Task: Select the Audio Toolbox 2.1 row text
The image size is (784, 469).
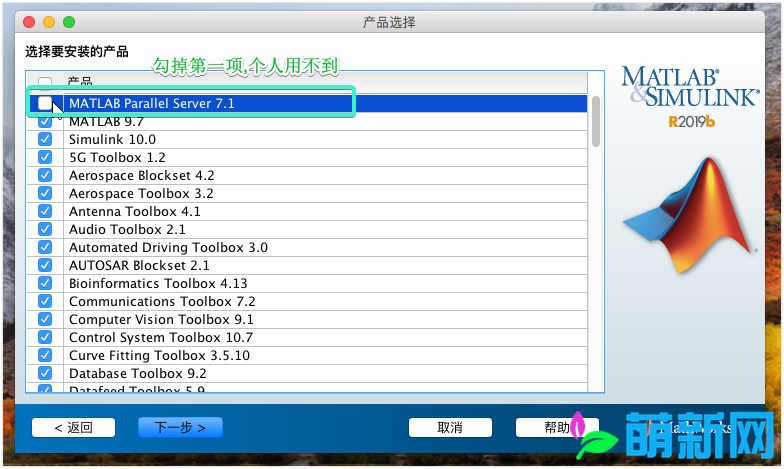Action: point(127,230)
